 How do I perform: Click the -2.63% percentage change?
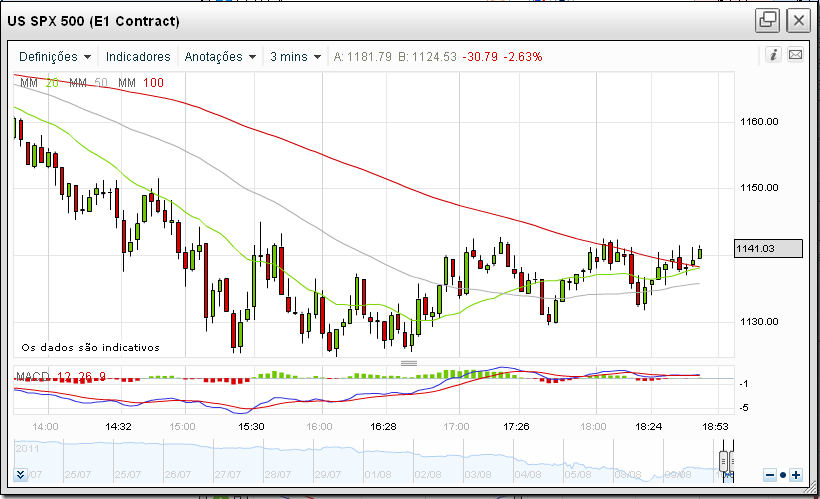pyautogui.click(x=522, y=56)
